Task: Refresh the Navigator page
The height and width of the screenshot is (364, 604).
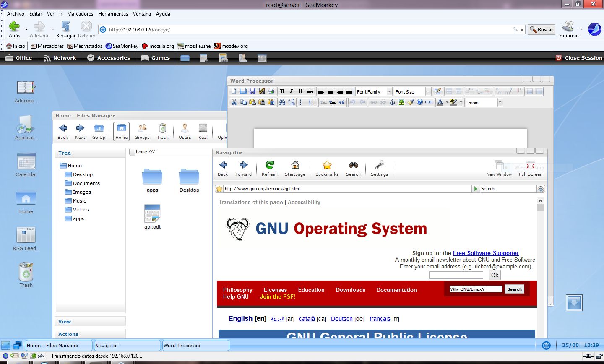Action: click(269, 167)
